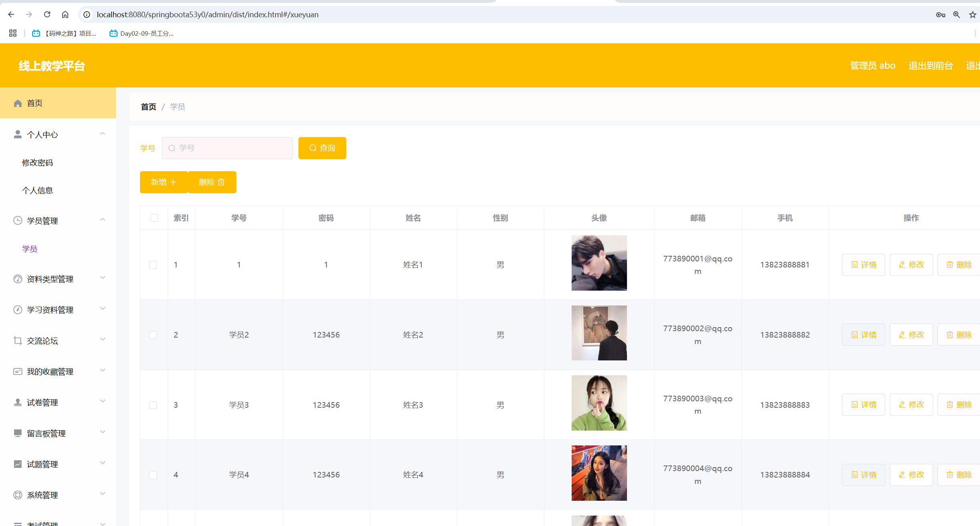The height and width of the screenshot is (526, 980).
Task: Toggle the select-all checkbox in table header
Action: coord(154,218)
